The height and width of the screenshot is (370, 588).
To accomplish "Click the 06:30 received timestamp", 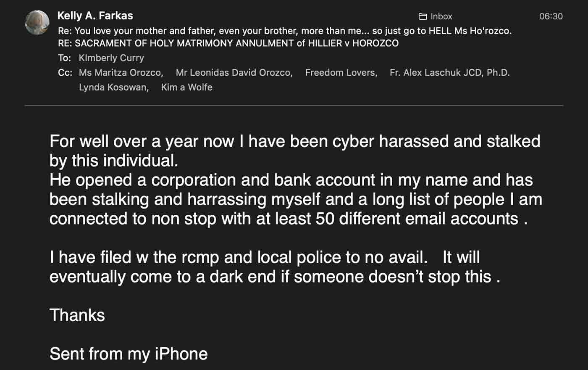I will pos(551,16).
